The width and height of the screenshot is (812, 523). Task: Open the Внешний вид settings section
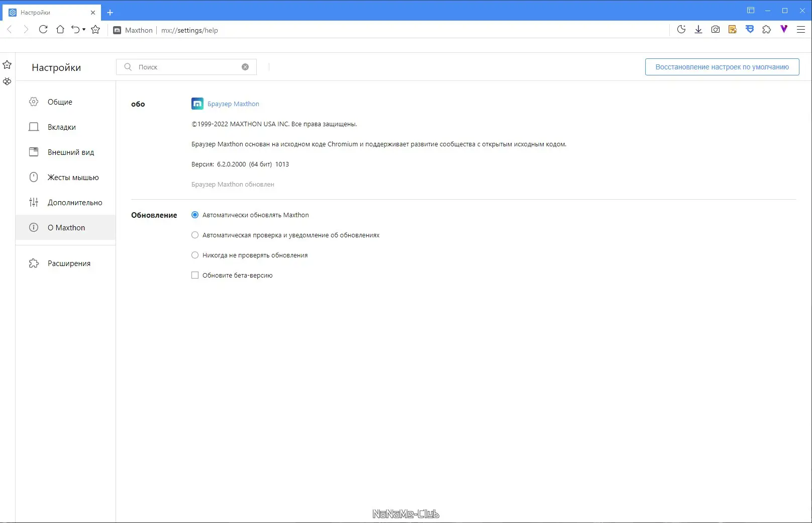tap(65, 152)
